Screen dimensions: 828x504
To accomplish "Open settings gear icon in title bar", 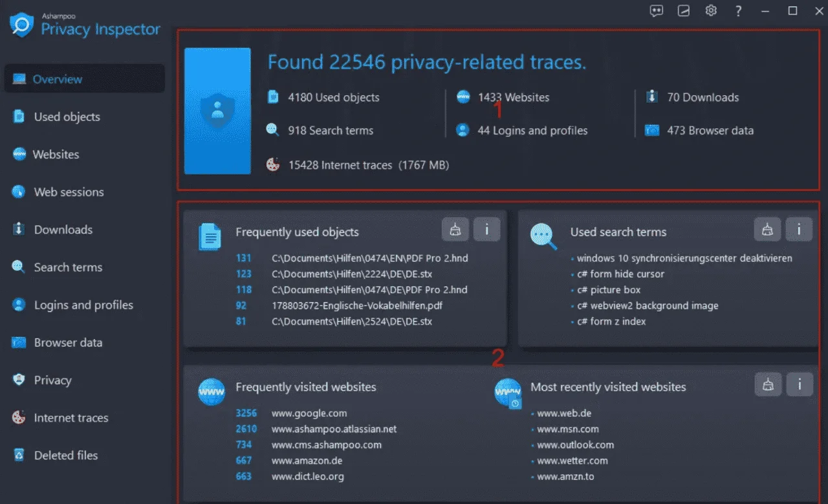I will click(x=711, y=11).
